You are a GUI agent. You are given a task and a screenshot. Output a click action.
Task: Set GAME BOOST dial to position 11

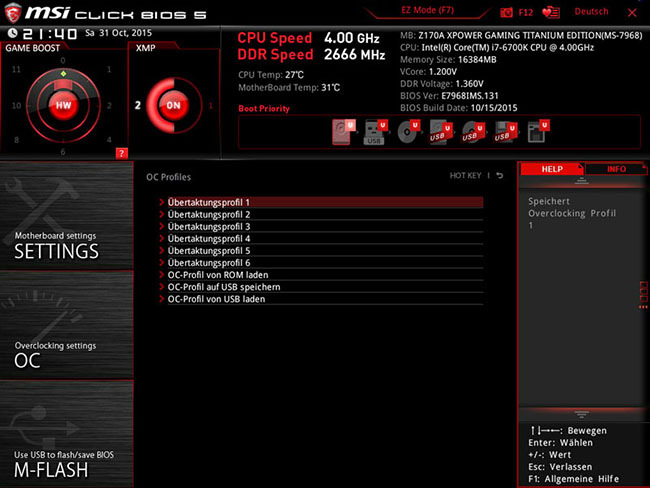point(16,69)
